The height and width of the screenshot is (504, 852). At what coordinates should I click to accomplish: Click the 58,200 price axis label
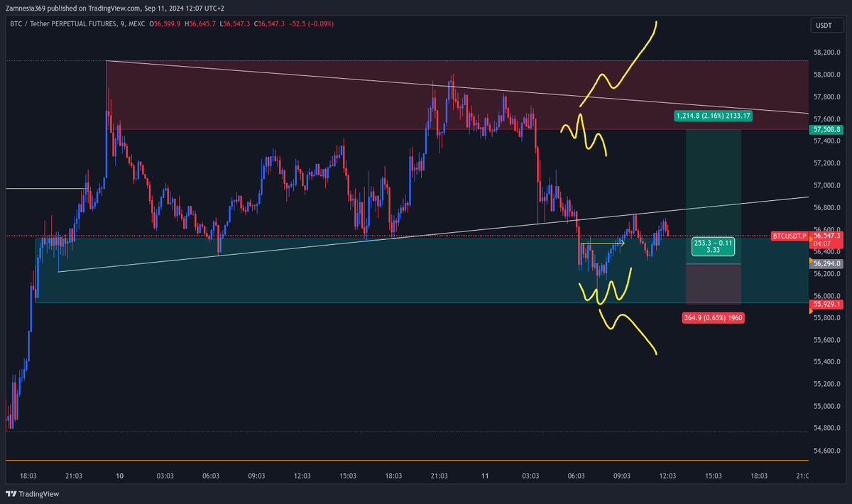pos(828,53)
